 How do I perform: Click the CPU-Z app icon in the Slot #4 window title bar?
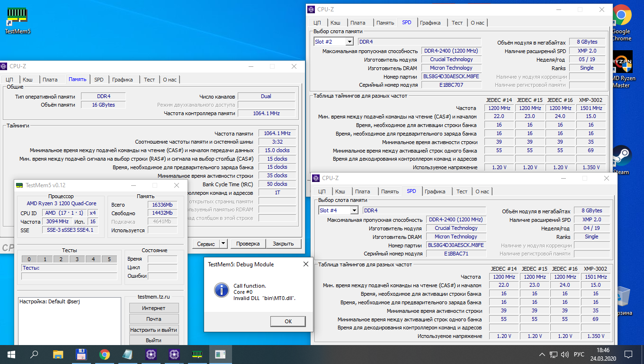tap(316, 178)
